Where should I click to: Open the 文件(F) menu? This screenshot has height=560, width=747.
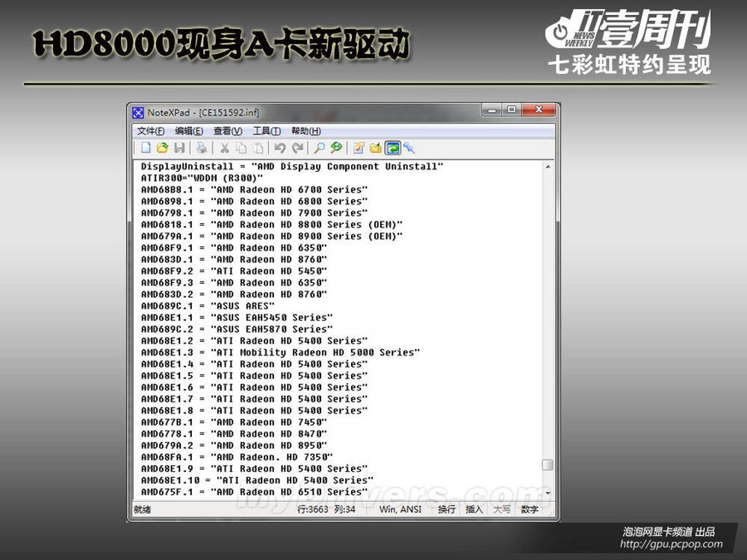(151, 131)
